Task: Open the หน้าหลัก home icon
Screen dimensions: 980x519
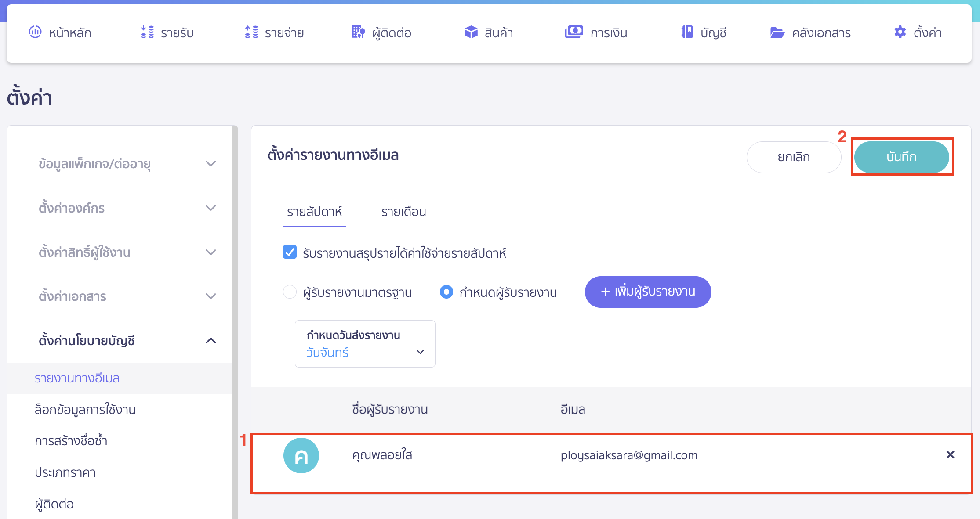Action: click(x=35, y=32)
